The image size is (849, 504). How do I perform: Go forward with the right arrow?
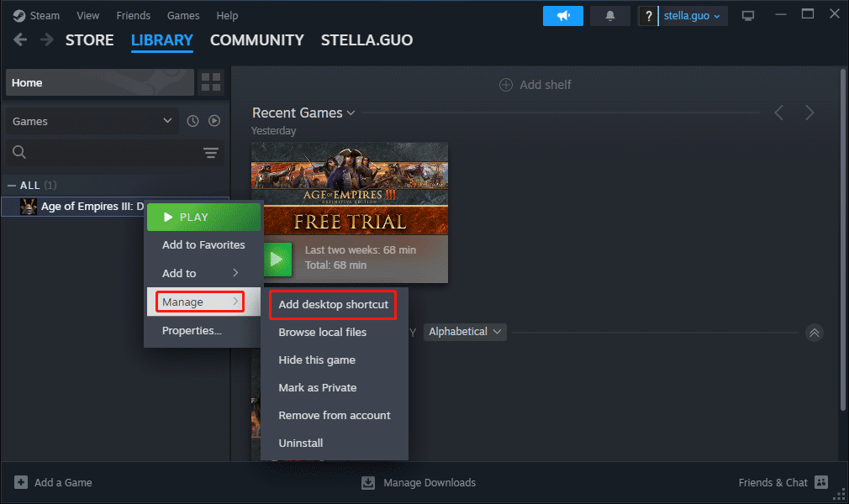pyautogui.click(x=47, y=39)
